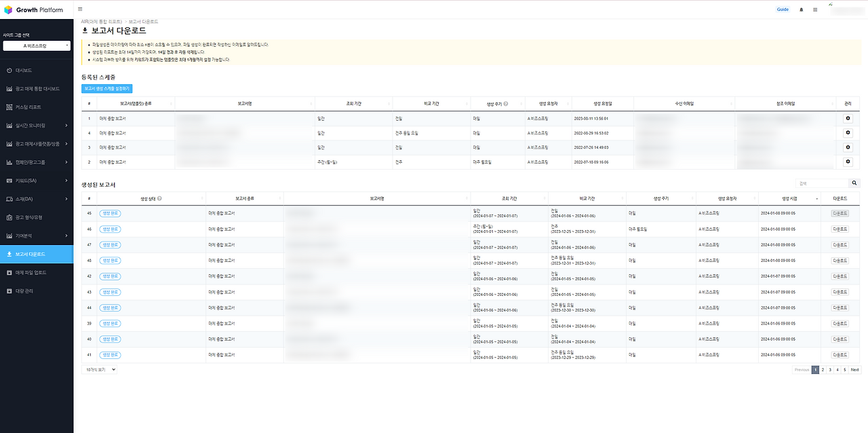
Task: Open 대시보드 from the sidebar
Action: click(37, 70)
